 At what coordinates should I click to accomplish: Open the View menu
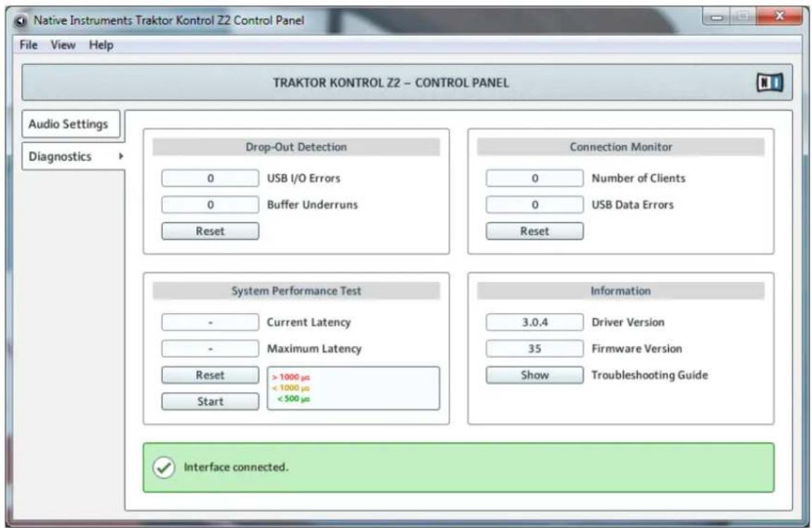pos(63,45)
